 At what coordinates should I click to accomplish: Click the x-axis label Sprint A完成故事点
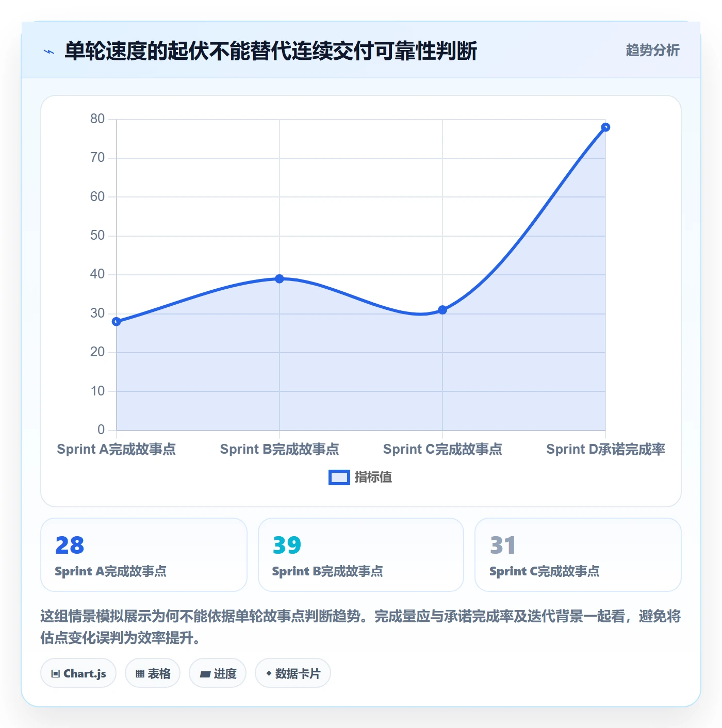117,450
